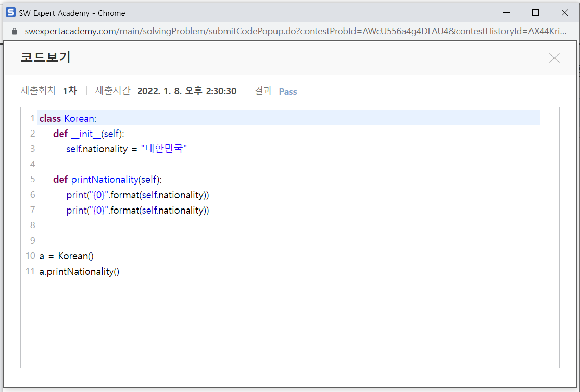Viewport: 580px width, 392px height.
Task: Click line number 9 in the gutter
Action: pos(33,241)
